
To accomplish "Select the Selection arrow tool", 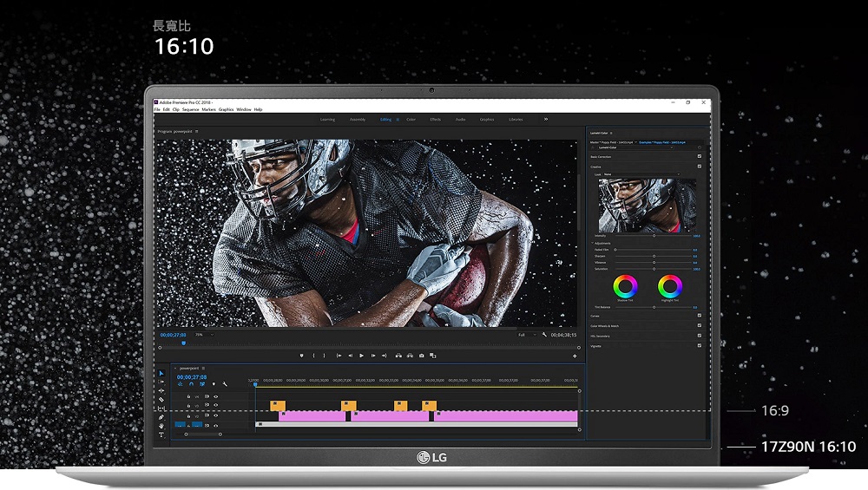I will tap(161, 374).
